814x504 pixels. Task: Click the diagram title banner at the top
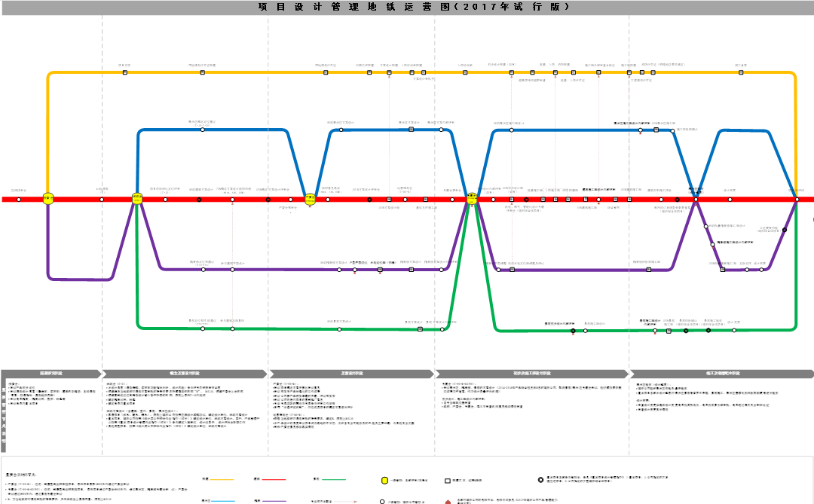tap(407, 7)
